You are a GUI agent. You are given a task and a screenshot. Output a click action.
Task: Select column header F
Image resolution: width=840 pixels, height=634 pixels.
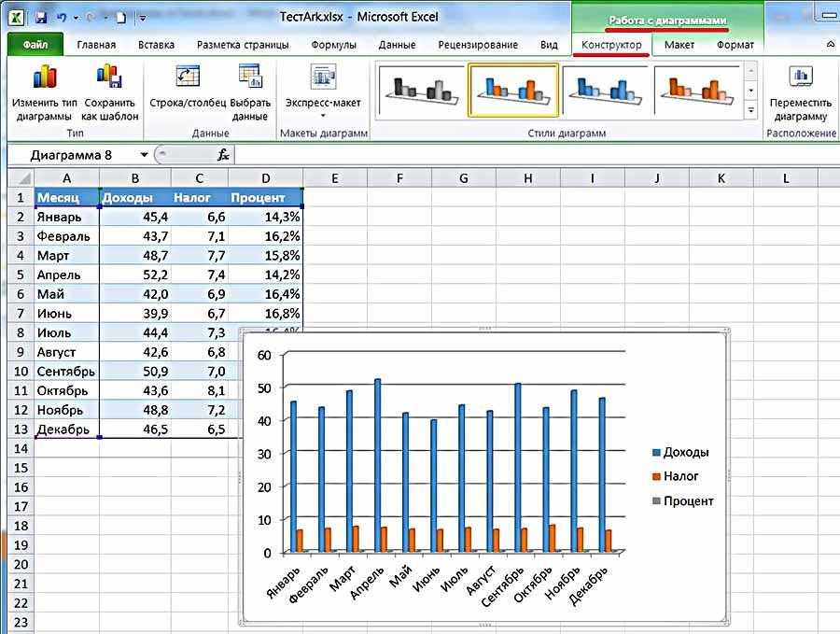click(399, 177)
